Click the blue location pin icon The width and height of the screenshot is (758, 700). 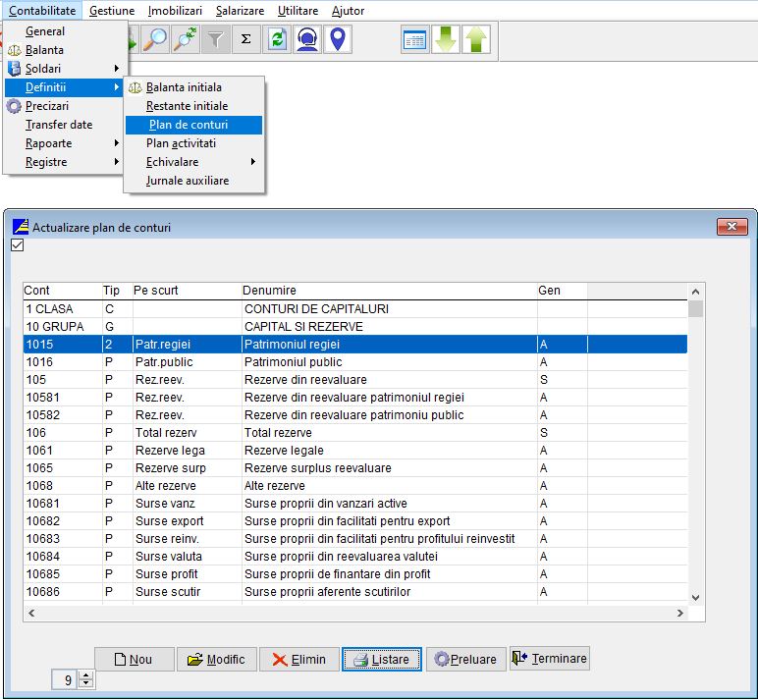click(x=338, y=39)
